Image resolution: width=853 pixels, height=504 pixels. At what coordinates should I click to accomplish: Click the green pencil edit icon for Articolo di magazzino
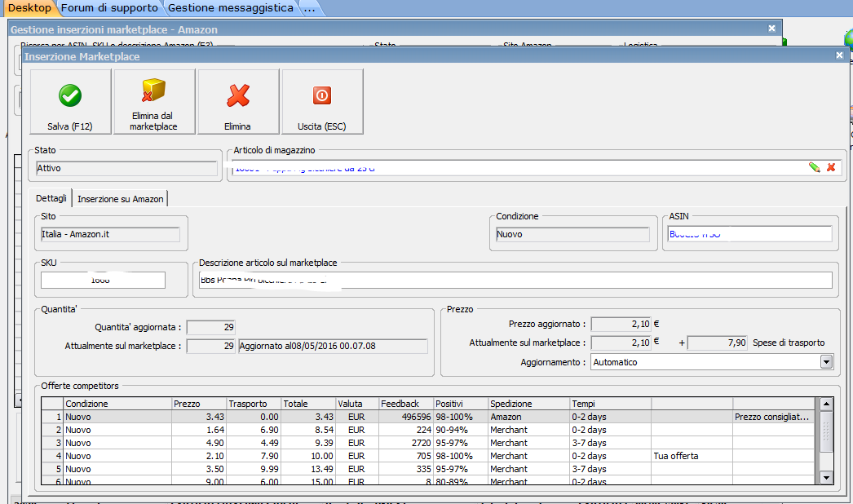tap(814, 167)
